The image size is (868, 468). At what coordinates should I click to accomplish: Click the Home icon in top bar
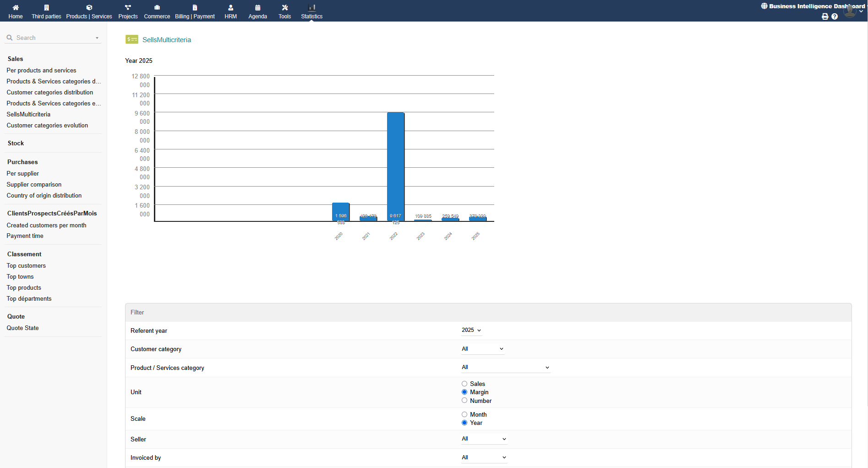[x=16, y=8]
